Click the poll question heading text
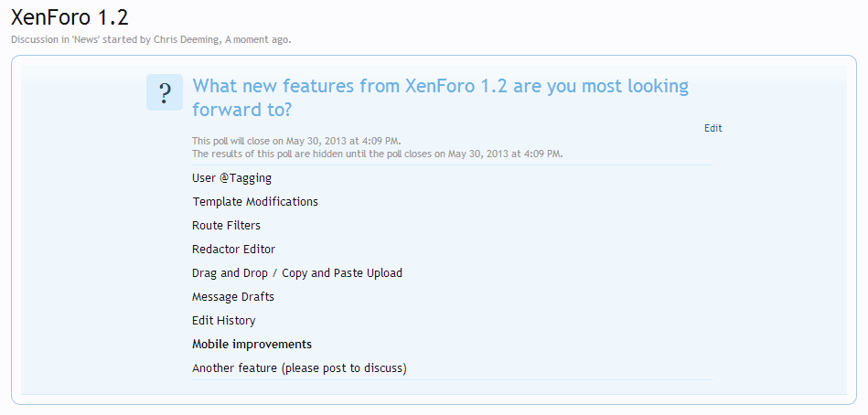The width and height of the screenshot is (868, 415). 439,97
